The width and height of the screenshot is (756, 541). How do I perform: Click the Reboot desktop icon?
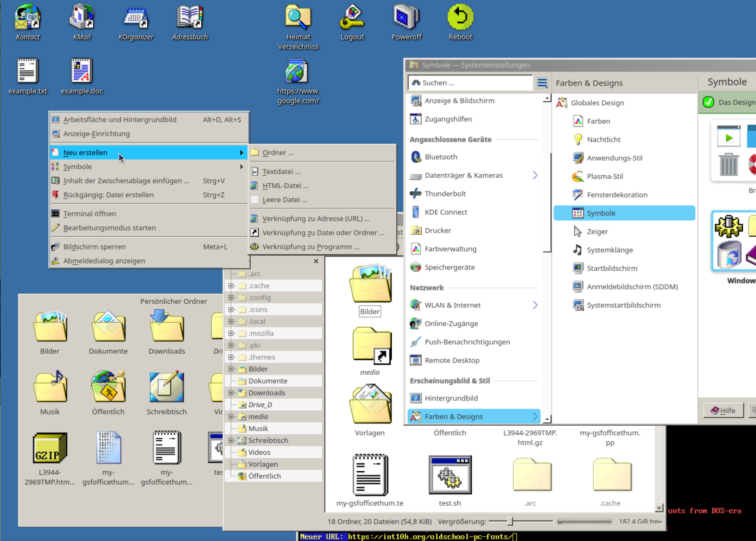coord(460,22)
